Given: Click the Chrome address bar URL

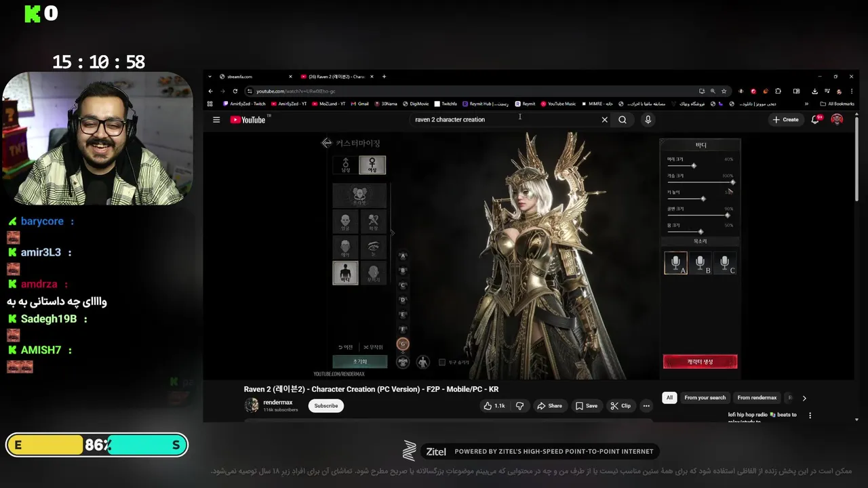Looking at the screenshot, I should pyautogui.click(x=296, y=91).
